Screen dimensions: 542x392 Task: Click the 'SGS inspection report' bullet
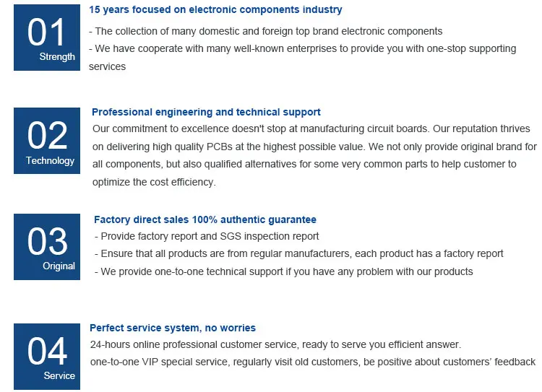click(x=207, y=236)
